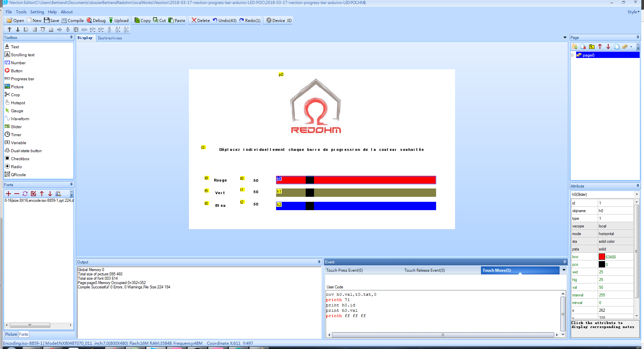Delete page icon in Page panel
Viewport: 644px width, 349px height.
point(583,47)
